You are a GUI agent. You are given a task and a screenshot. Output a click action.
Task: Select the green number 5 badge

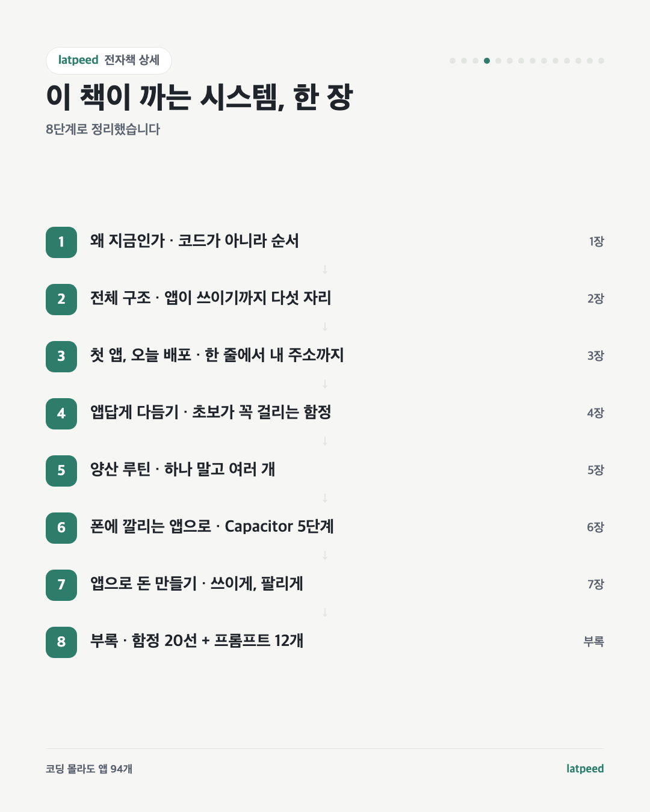[x=61, y=471]
